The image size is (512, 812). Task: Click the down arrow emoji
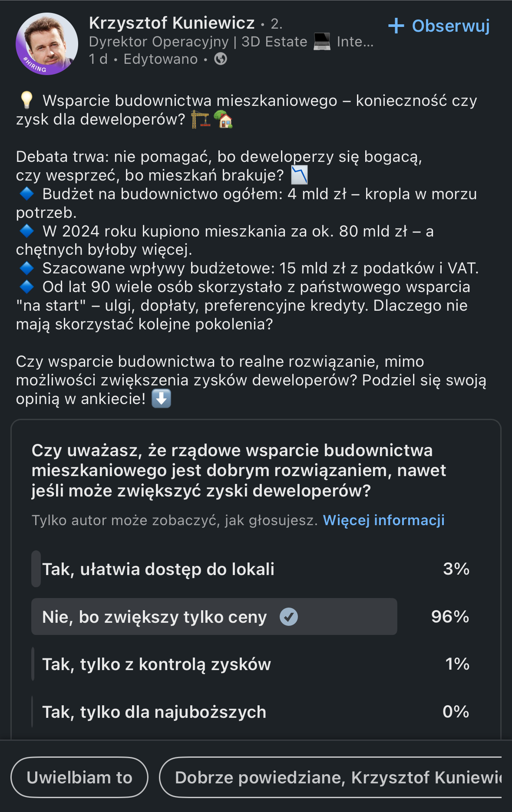[x=161, y=398]
